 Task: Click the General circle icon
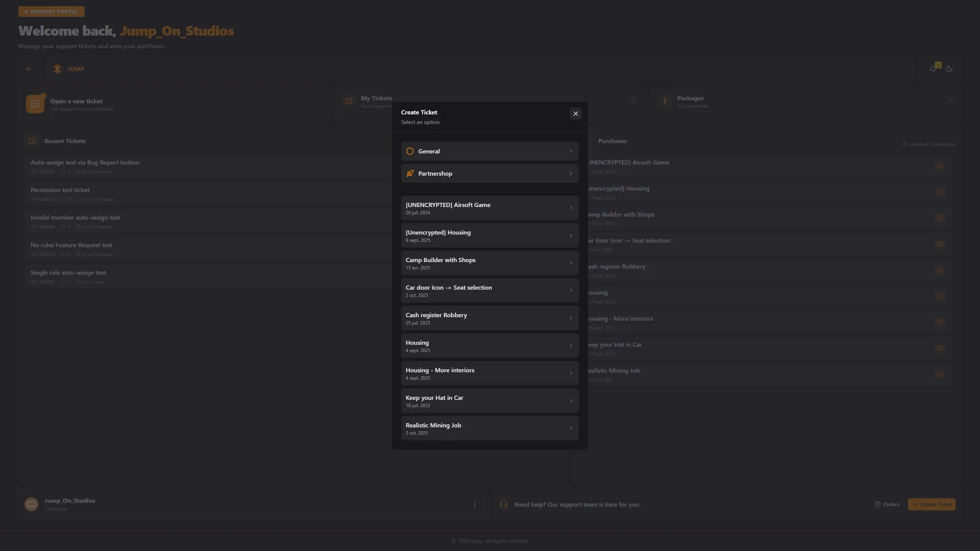[x=410, y=151]
